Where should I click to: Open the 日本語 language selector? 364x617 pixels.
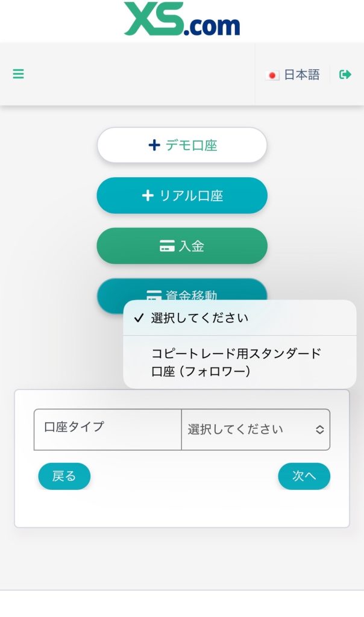click(301, 75)
